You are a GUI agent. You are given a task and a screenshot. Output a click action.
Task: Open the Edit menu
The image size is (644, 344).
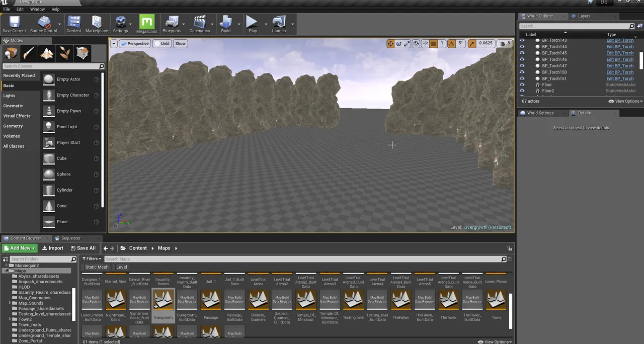(x=20, y=9)
